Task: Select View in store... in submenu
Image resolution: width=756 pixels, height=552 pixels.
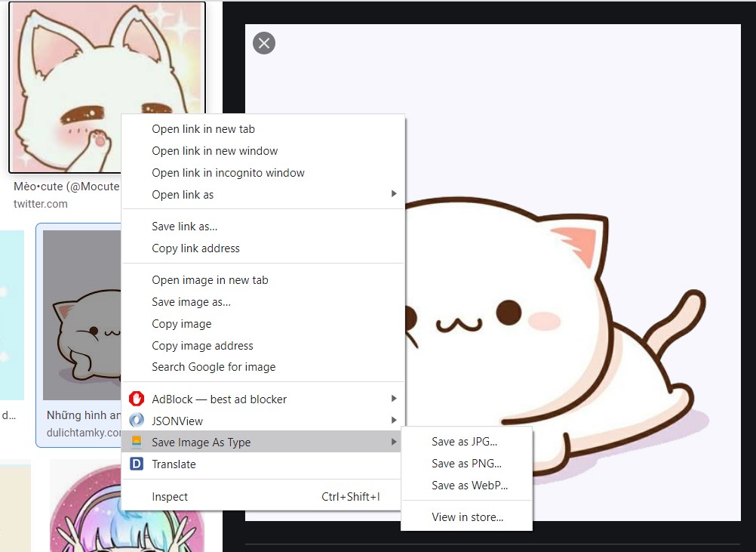Action: pos(467,517)
